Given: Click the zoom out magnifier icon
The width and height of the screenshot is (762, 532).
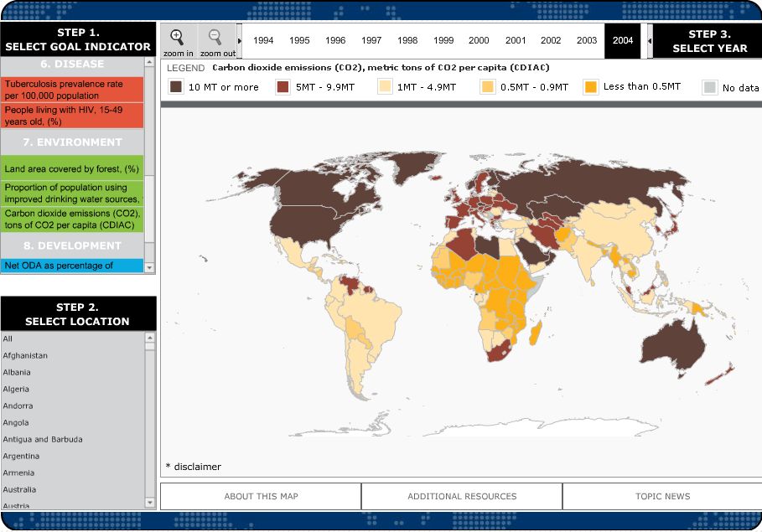Looking at the screenshot, I should coord(215,38).
